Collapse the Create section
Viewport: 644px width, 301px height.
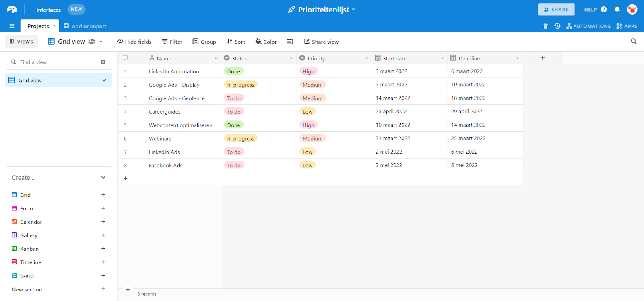pos(103,177)
